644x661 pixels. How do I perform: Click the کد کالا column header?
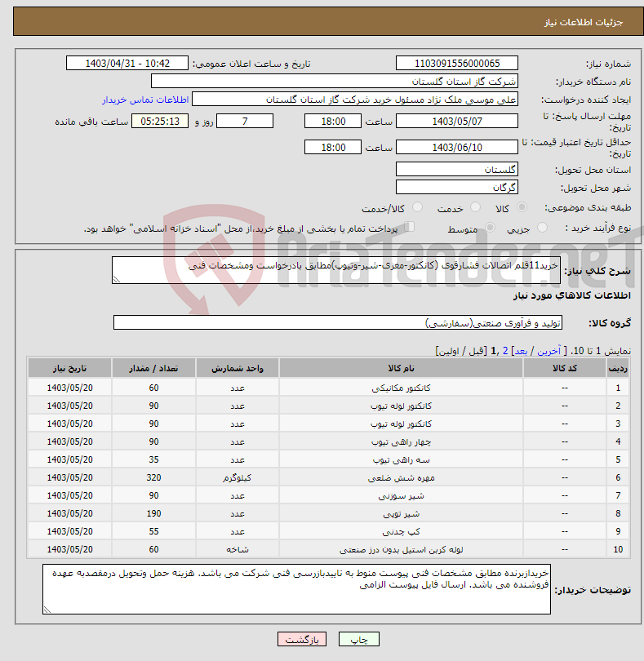pos(565,368)
